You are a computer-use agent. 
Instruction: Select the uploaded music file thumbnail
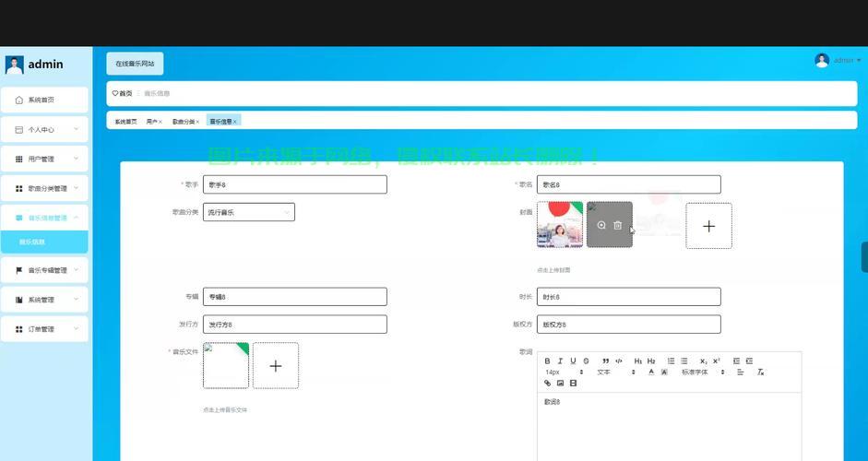tap(226, 366)
